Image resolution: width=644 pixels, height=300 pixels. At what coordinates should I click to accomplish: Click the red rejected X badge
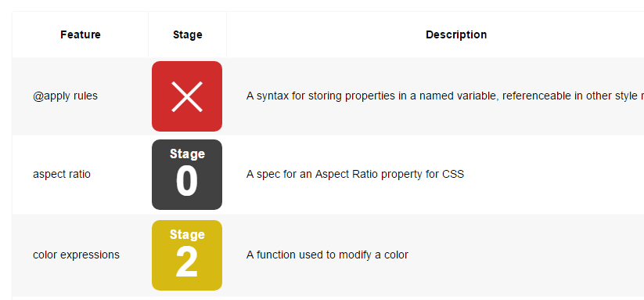coord(187,96)
